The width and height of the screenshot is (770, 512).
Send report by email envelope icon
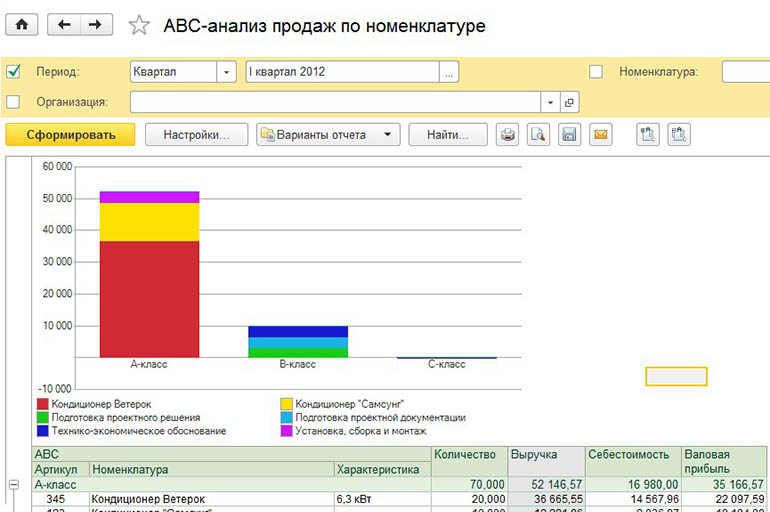coord(600,135)
